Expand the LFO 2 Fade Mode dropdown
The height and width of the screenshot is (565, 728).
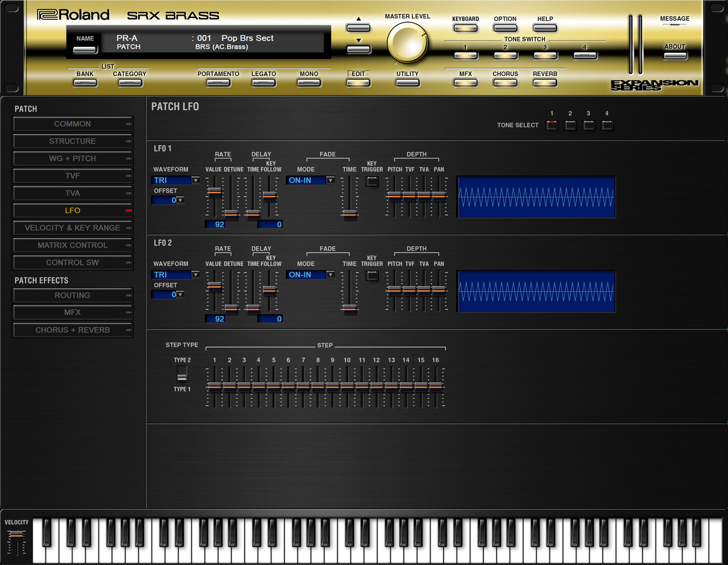311,275
